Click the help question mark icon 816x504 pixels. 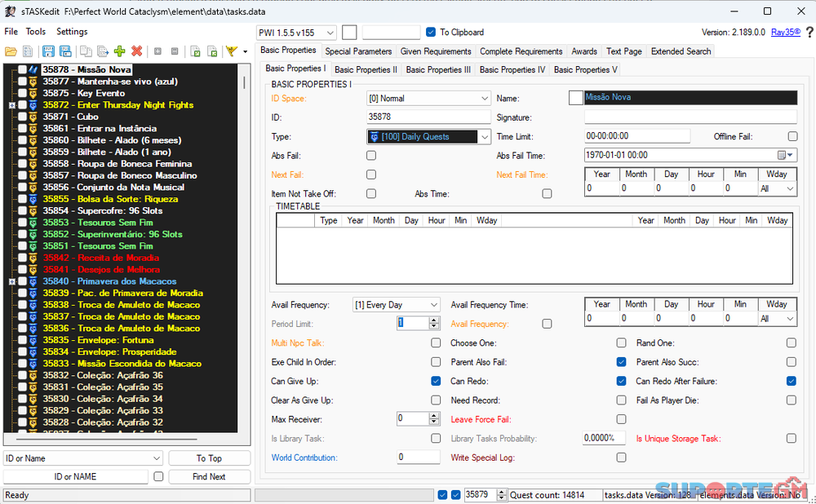[x=809, y=33]
